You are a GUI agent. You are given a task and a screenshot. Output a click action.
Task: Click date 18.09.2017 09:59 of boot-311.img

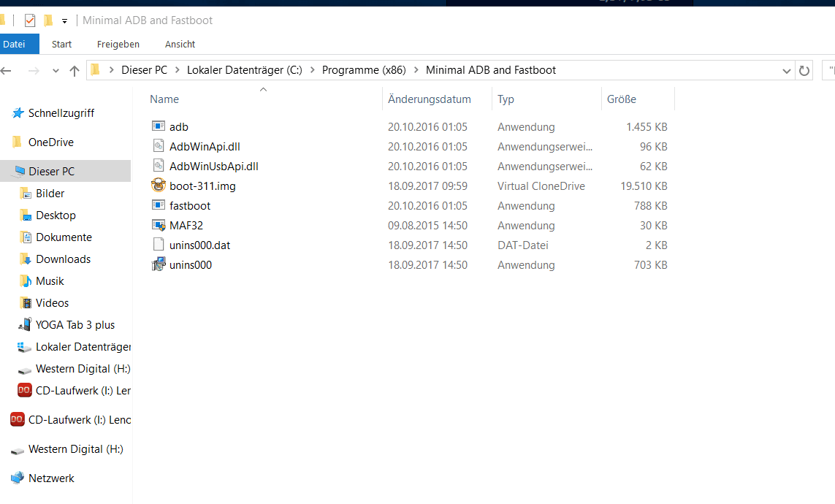(427, 186)
